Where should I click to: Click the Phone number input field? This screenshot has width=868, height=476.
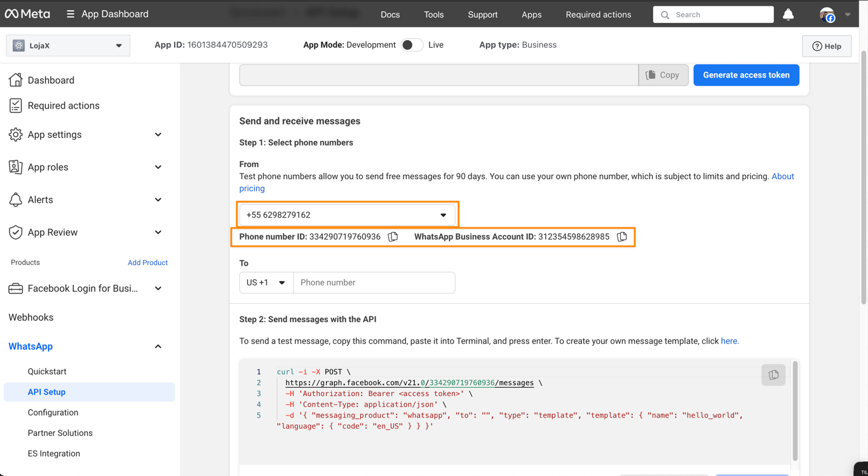coord(374,283)
